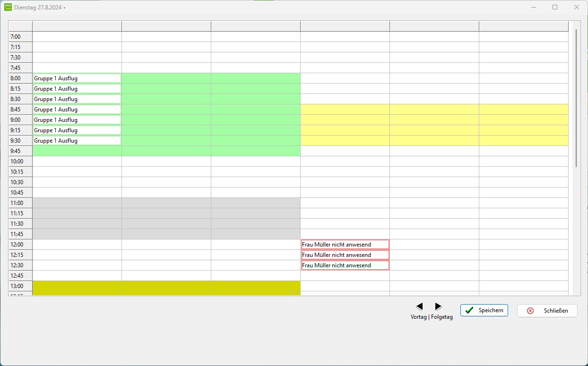Click the 11:15 time row header
588x366 pixels.
pyautogui.click(x=20, y=213)
